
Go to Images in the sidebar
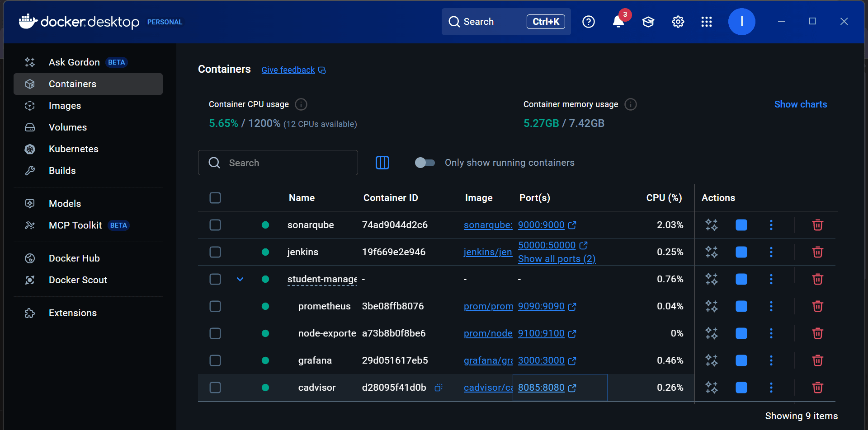pyautogui.click(x=88, y=106)
